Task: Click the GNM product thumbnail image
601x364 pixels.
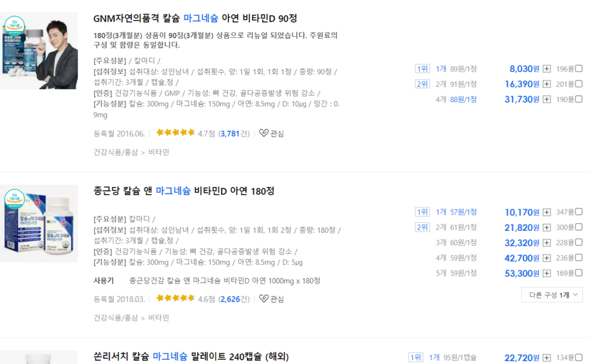Action: 39,50
